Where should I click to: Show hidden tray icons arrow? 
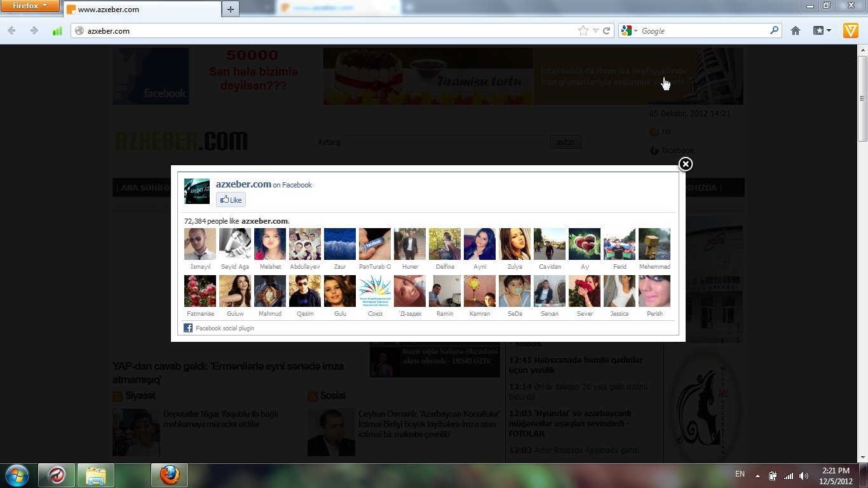757,475
